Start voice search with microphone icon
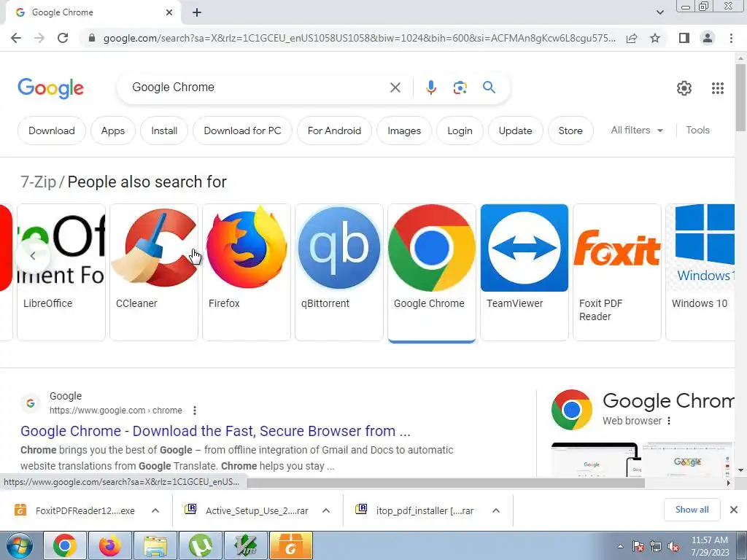Image resolution: width=747 pixels, height=560 pixels. (x=430, y=87)
